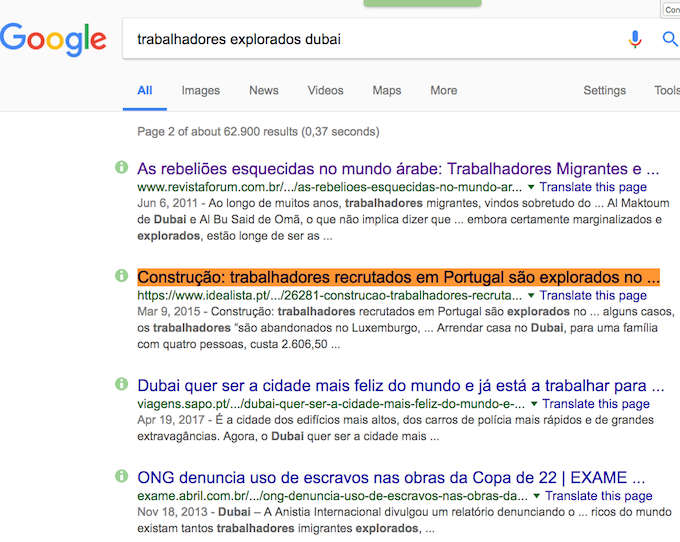Start voice search with microphone icon

pos(635,39)
